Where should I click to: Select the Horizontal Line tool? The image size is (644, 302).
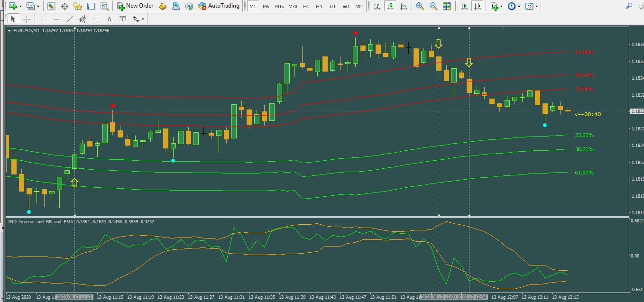[56, 19]
